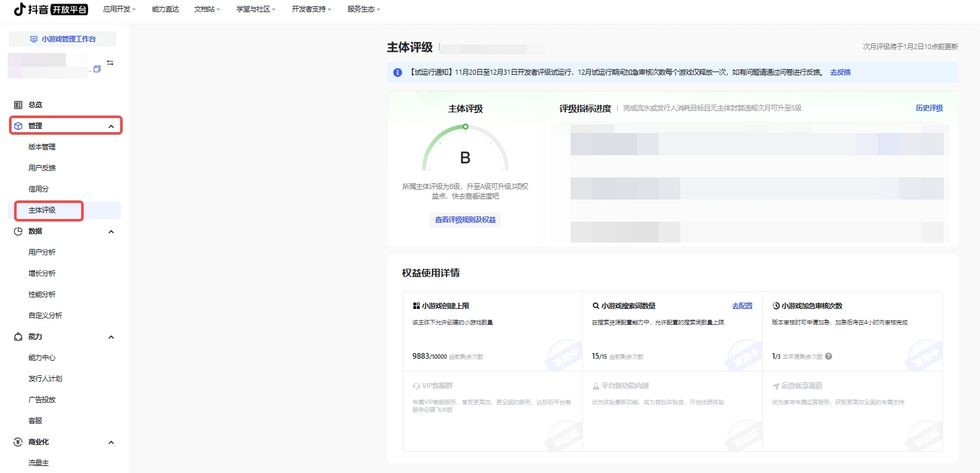
Task: Open the 开发者支持 dropdown menu
Action: point(311,9)
